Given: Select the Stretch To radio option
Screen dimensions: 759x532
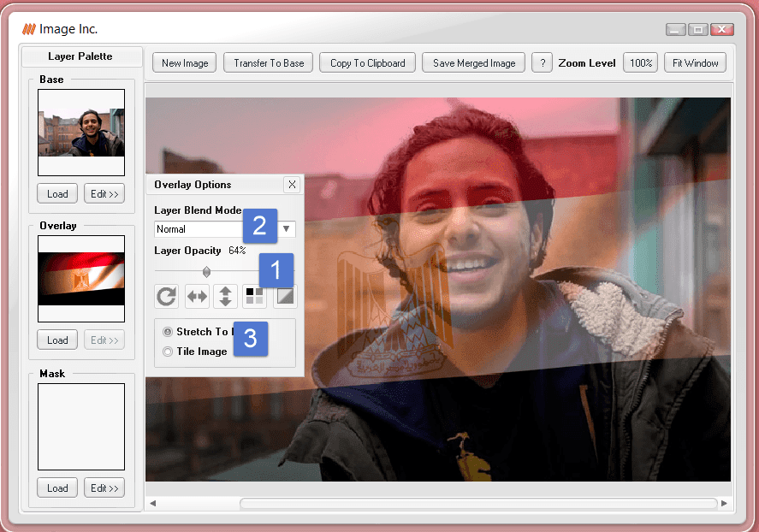Looking at the screenshot, I should click(x=168, y=332).
